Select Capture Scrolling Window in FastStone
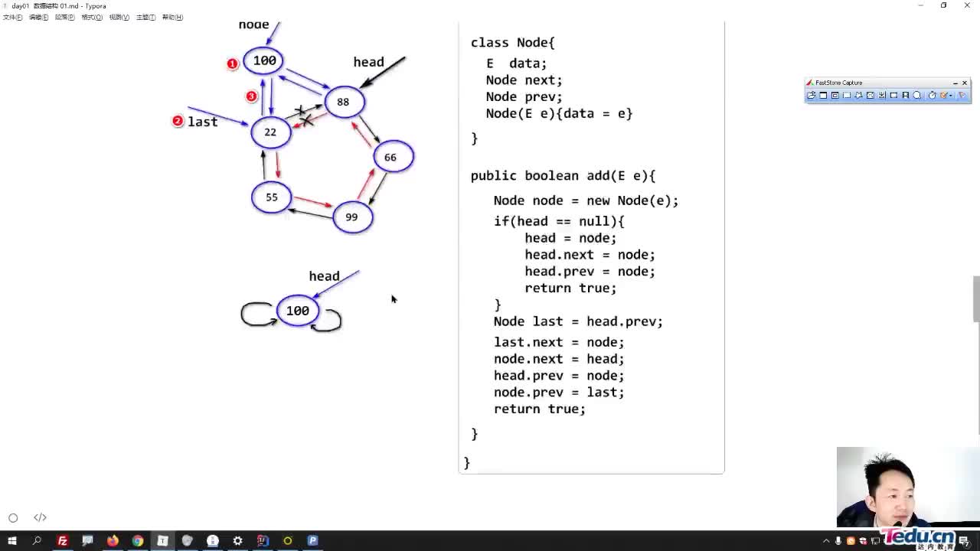The image size is (980, 551). 882,95
